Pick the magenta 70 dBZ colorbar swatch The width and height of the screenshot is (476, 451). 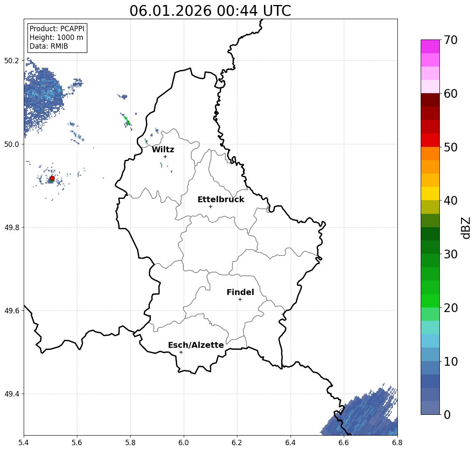coord(430,47)
